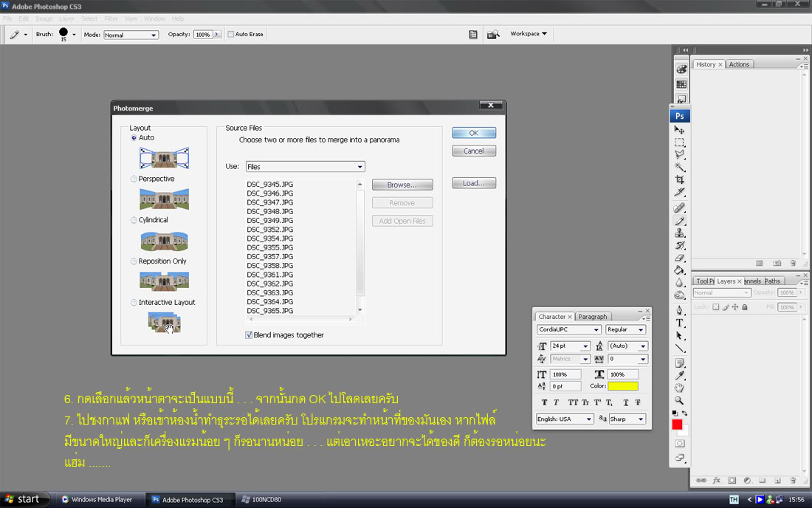Select the Pencil tool in toolbox
This screenshot has height=508, width=812.
[679, 221]
